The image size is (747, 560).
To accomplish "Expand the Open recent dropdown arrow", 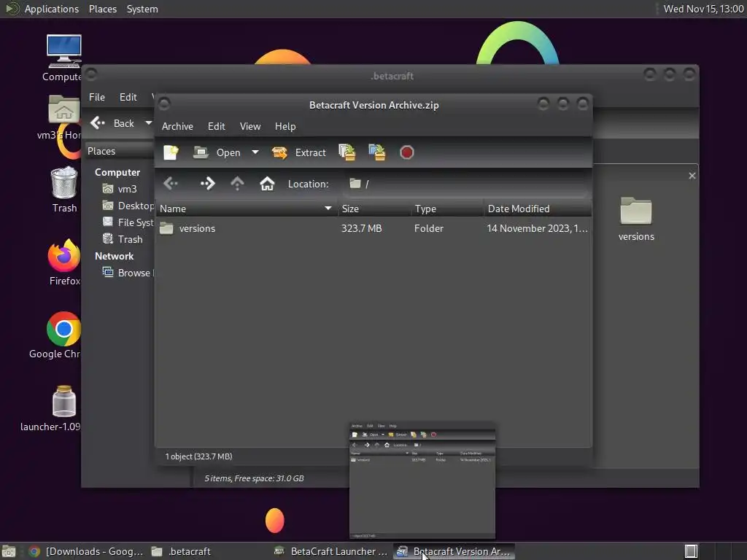I will (x=255, y=152).
